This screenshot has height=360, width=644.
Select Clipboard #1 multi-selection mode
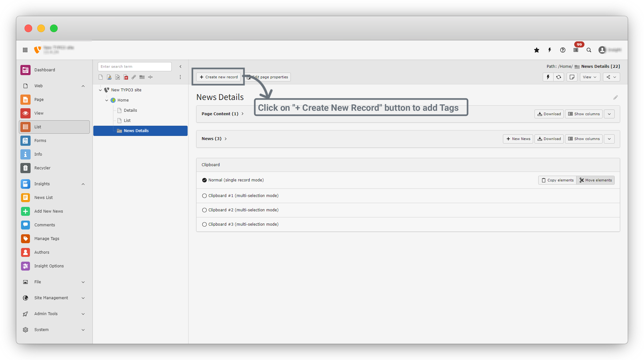pyautogui.click(x=204, y=196)
